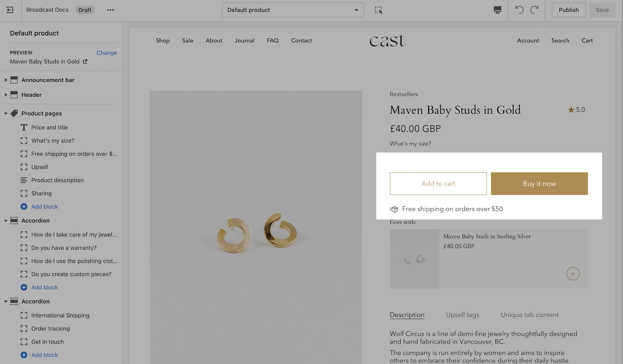The width and height of the screenshot is (623, 364).
Task: Open preview product via external link icon
Action: pos(85,61)
